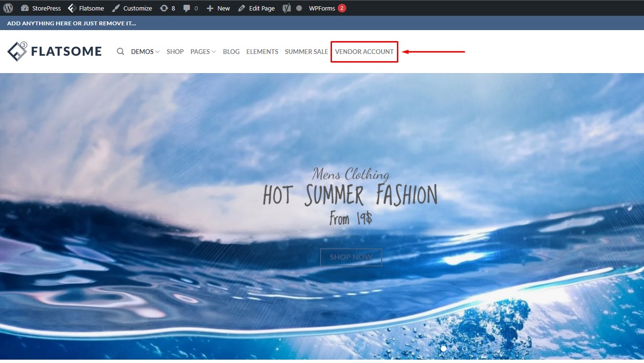Click the Mens Clothing banner text
Image resolution: width=644 pixels, height=363 pixels.
click(351, 174)
